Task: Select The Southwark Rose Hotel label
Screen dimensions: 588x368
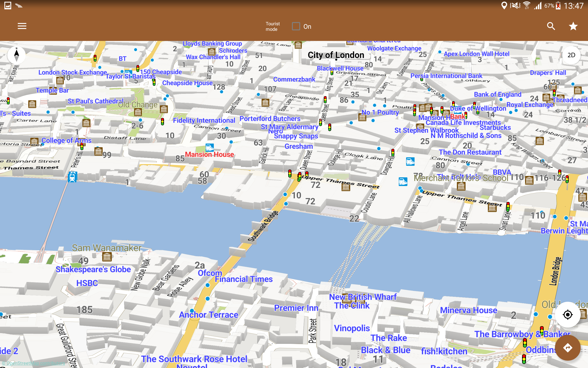Action: coord(194,359)
